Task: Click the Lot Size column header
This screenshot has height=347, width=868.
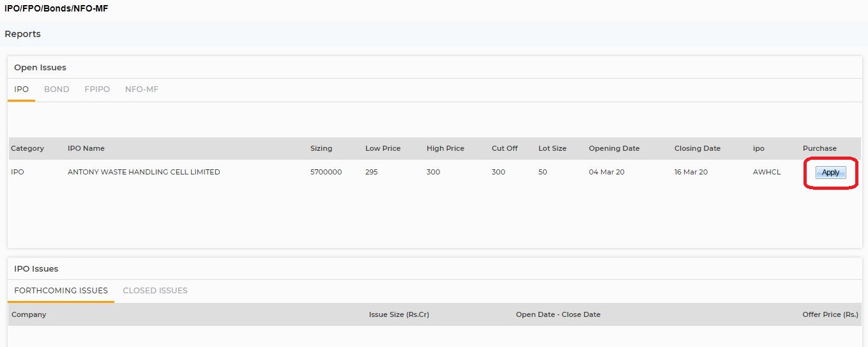Action: tap(552, 148)
